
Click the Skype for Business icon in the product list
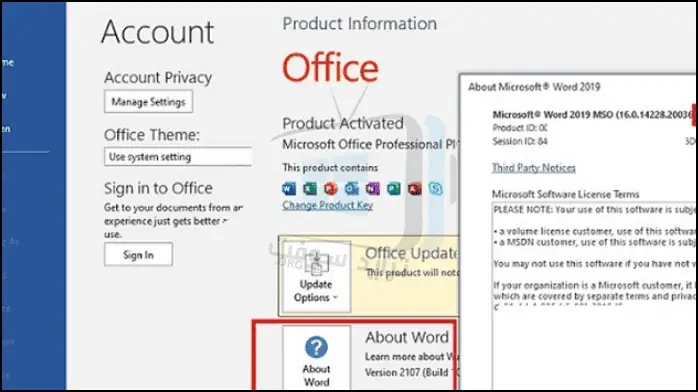435,189
